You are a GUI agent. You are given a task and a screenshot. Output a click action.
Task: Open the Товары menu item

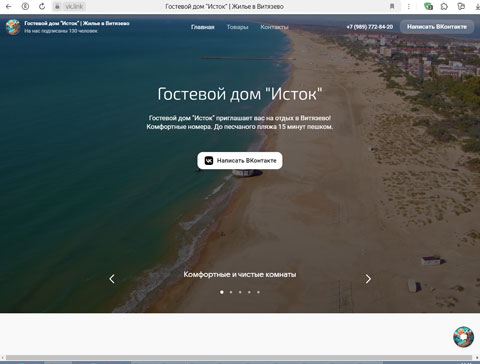(237, 27)
